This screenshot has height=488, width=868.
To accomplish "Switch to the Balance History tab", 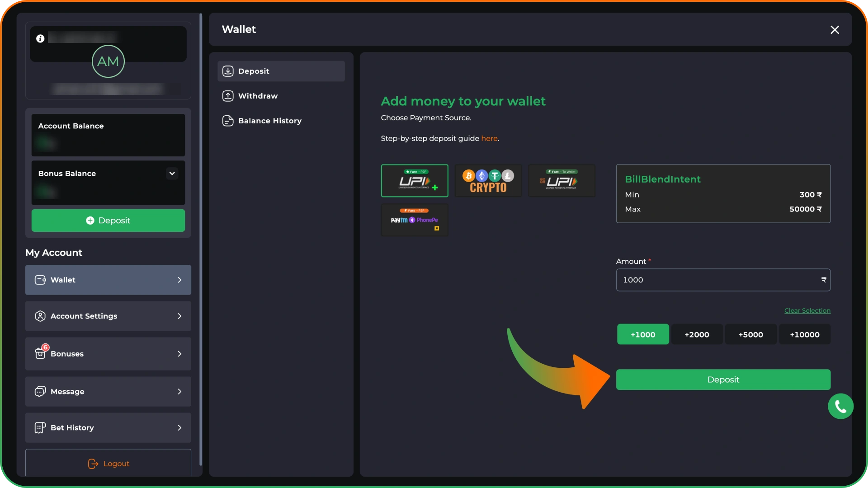I will tap(281, 121).
